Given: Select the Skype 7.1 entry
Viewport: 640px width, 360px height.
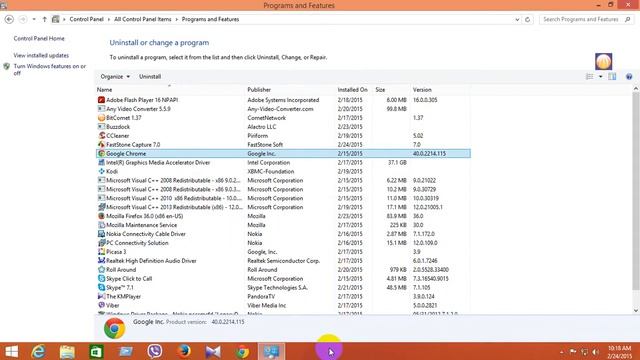Looking at the screenshot, I should pyautogui.click(x=283, y=287).
